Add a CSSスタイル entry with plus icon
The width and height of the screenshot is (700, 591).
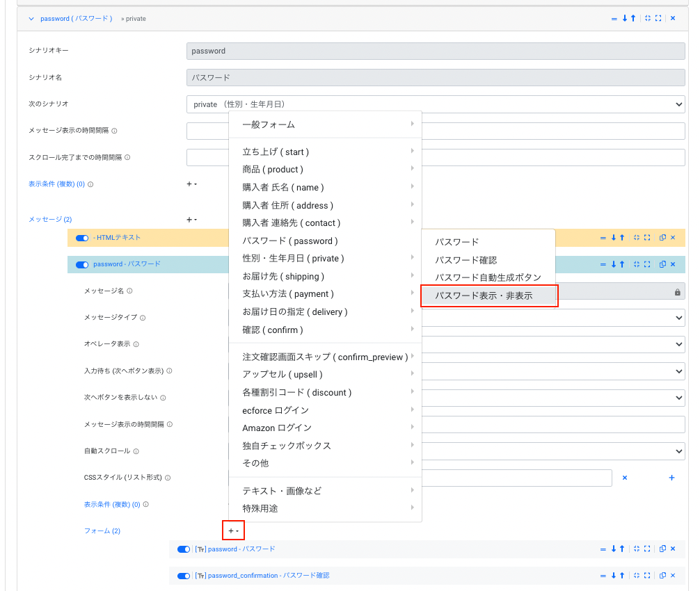pyautogui.click(x=671, y=478)
